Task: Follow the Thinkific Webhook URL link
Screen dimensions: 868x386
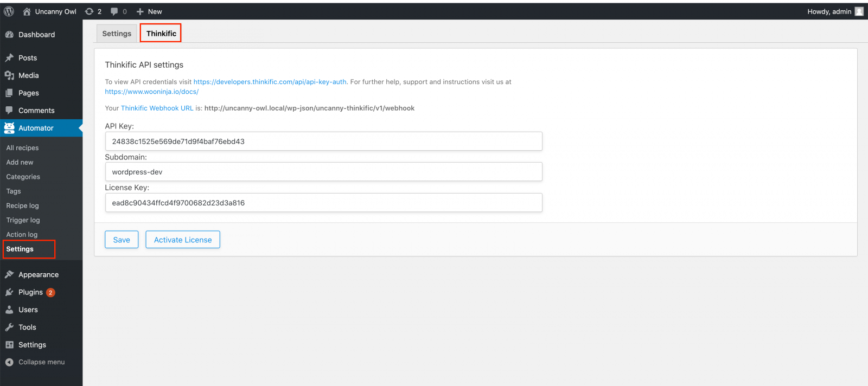Action: [x=157, y=108]
